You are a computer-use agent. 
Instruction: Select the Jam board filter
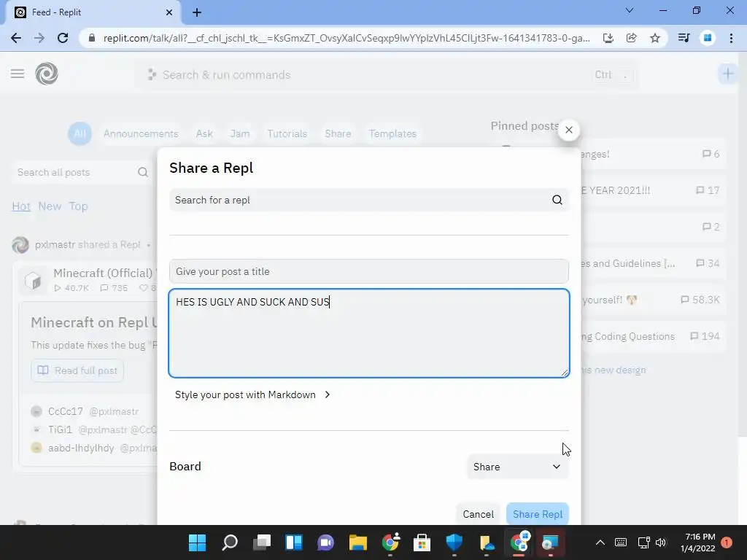pos(239,134)
